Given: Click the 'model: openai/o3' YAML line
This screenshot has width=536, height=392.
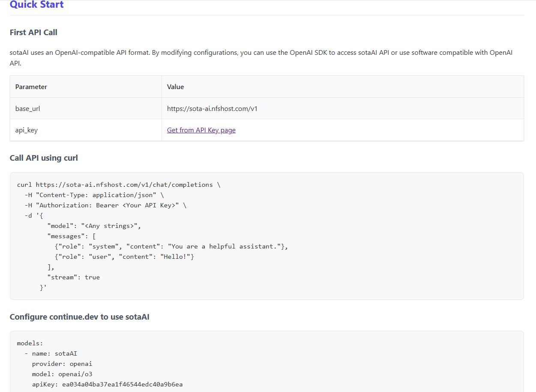Looking at the screenshot, I should [62, 374].
